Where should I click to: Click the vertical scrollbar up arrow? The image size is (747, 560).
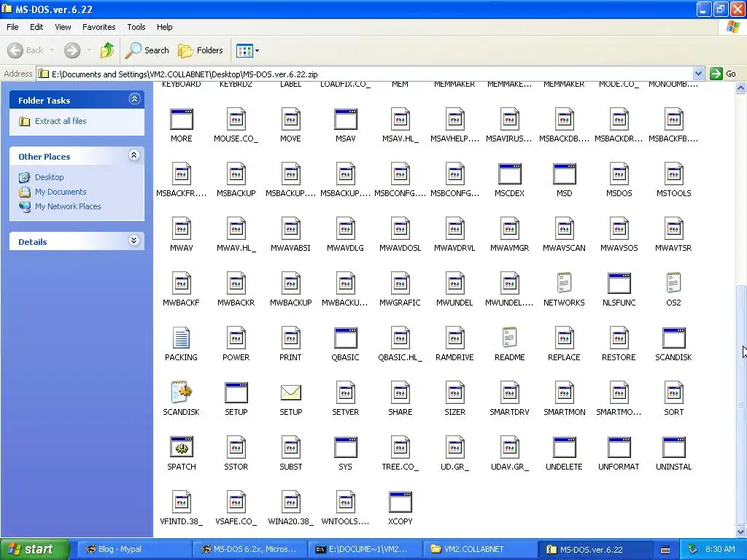pyautogui.click(x=741, y=87)
